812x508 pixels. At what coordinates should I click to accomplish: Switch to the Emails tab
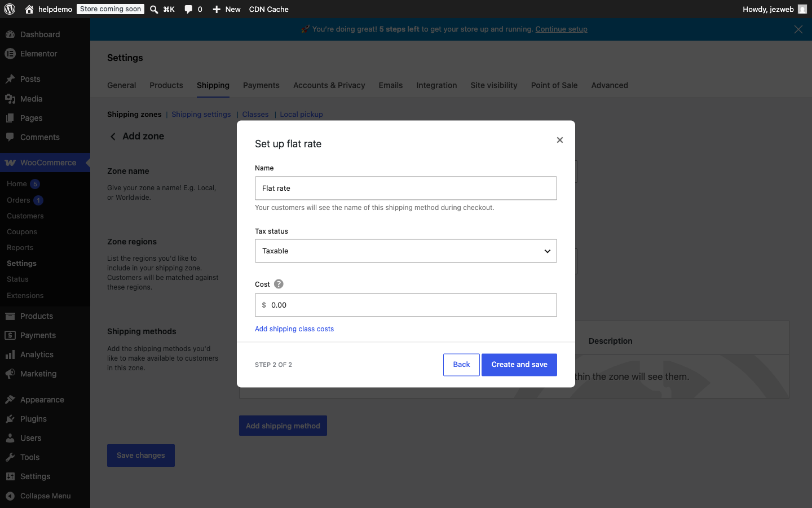point(391,85)
